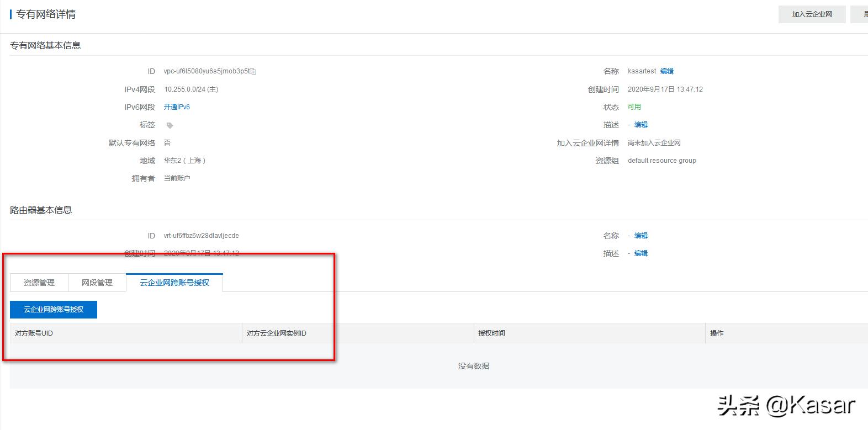Copy the VPC ID using the copy icon
This screenshot has height=430, width=868.
click(x=253, y=72)
